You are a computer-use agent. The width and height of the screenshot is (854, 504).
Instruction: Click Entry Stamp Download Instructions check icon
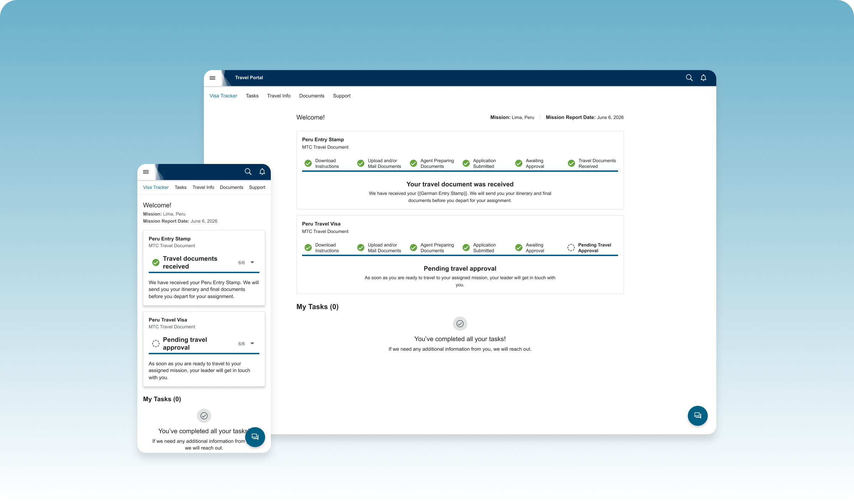[308, 163]
